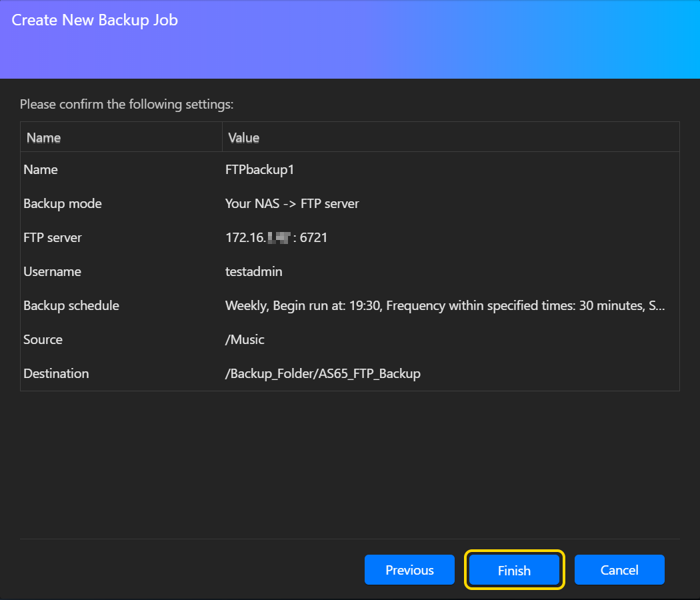The image size is (700, 600).
Task: Click the Finish button
Action: point(514,570)
